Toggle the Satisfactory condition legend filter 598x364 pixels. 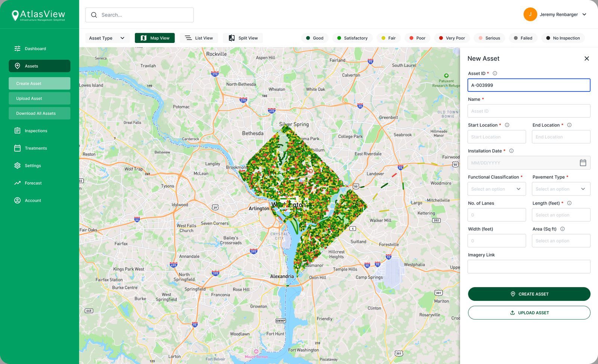point(352,38)
